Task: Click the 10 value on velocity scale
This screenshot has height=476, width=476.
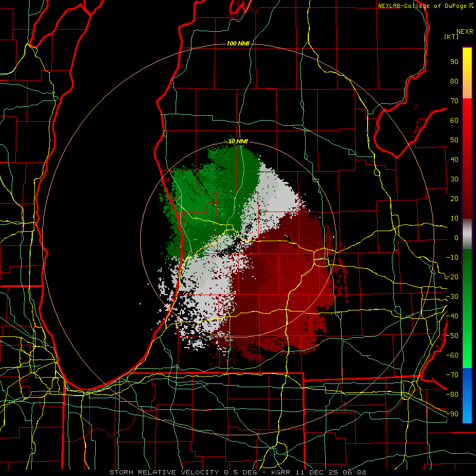Action: pos(454,218)
